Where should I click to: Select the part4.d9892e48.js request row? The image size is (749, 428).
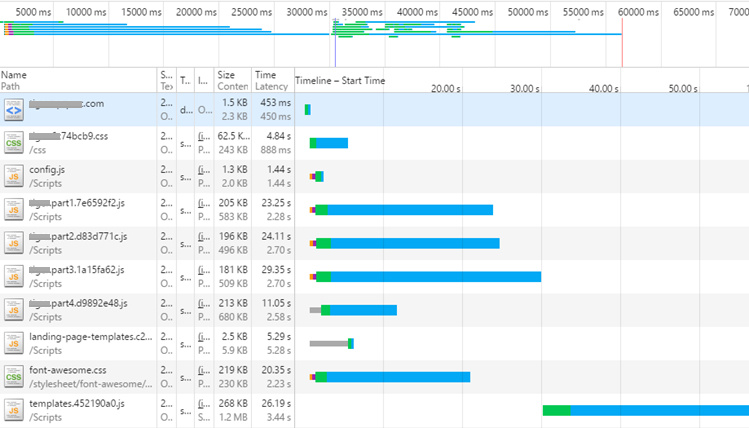coord(374,310)
